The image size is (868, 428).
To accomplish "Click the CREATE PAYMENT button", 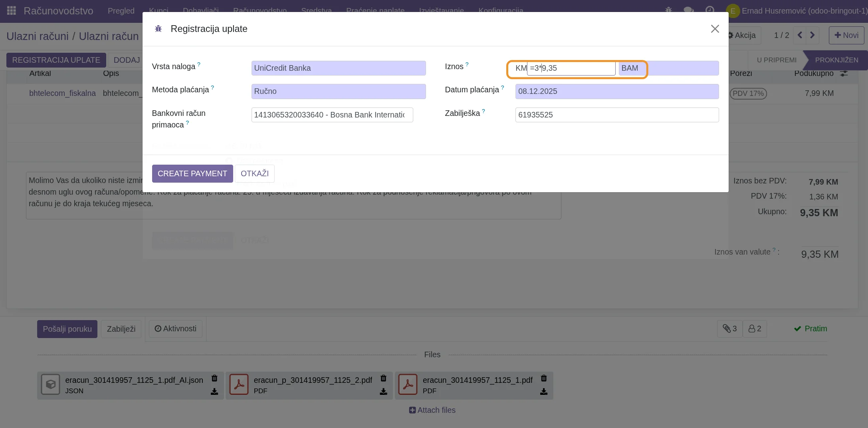I will (x=192, y=173).
